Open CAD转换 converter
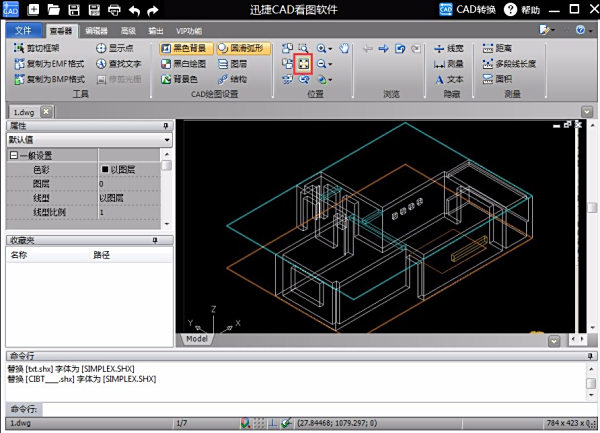600x433 pixels. coord(468,9)
